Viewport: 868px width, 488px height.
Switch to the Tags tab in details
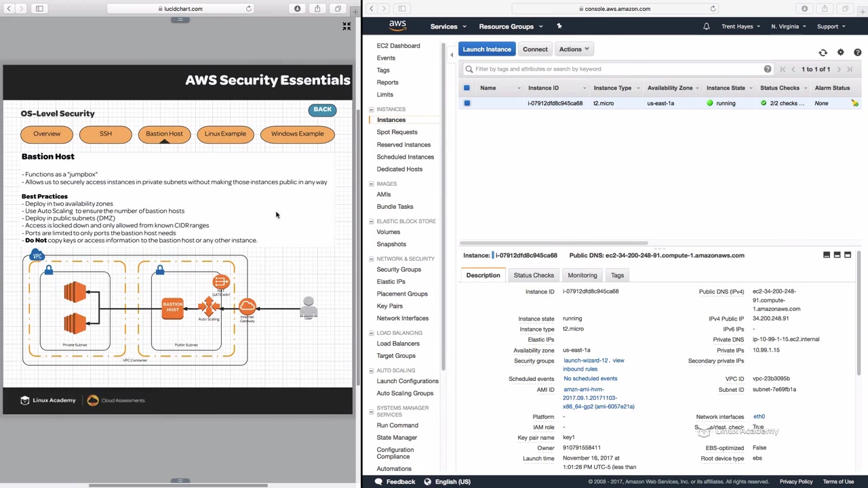point(617,275)
